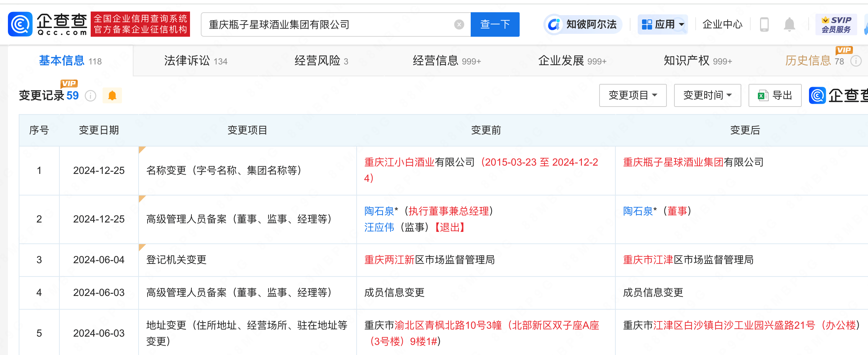The height and width of the screenshot is (355, 868).
Task: Click the 企查查 watermark logo beside export
Action: pos(838,95)
